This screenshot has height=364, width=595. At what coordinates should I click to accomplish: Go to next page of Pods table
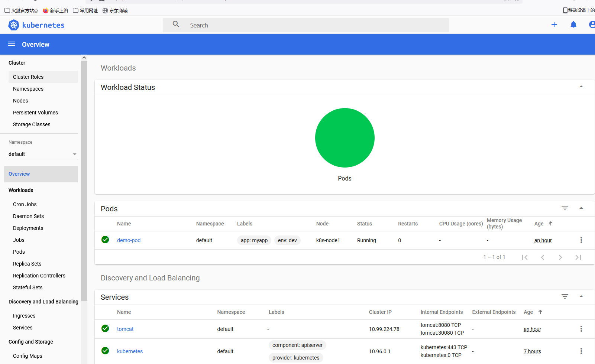(x=560, y=257)
